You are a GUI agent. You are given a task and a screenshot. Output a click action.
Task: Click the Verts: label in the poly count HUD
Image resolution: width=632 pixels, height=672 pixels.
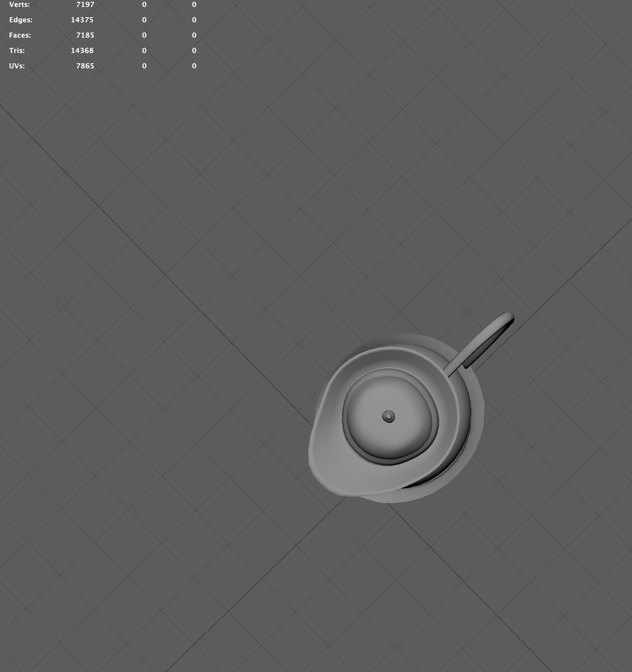[x=19, y=5]
